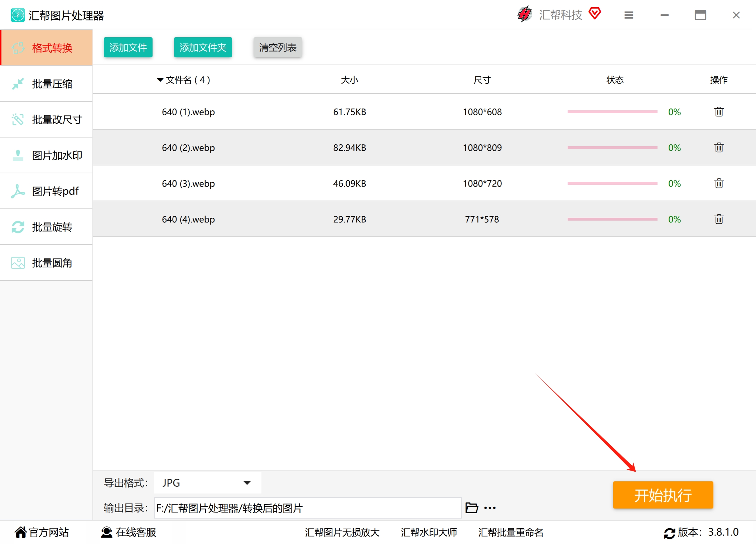Click the 图片转pdf icon in sidebar
The image size is (756, 544).
click(x=18, y=191)
